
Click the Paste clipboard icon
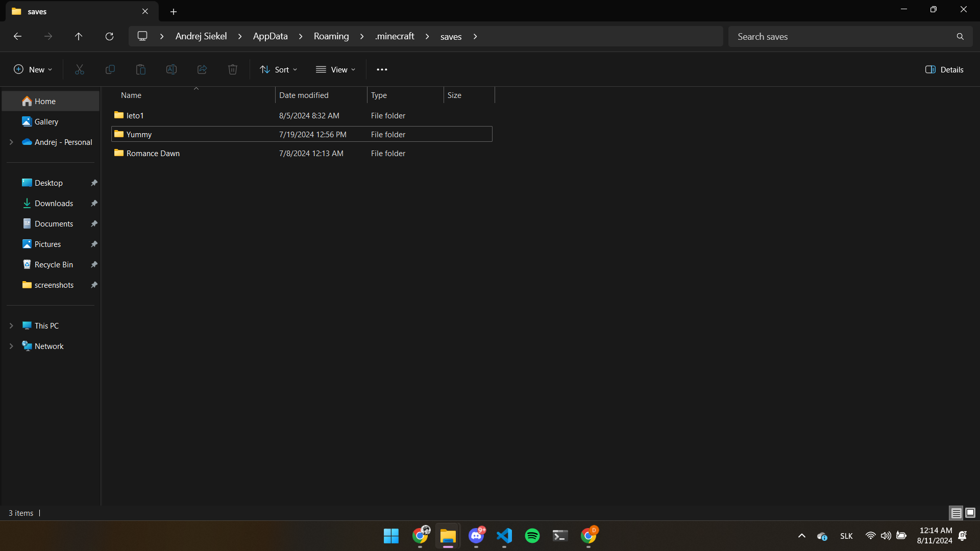141,69
